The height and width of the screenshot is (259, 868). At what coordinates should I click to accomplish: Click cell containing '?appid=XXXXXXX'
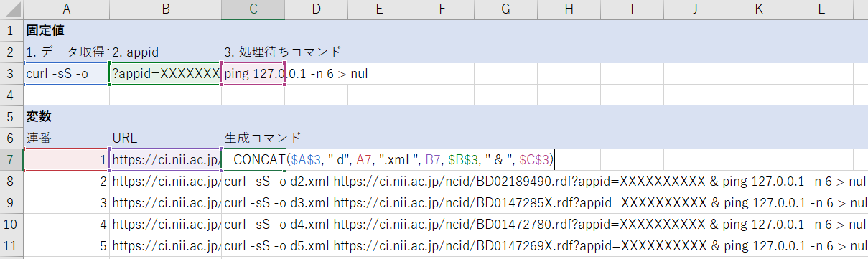point(166,74)
